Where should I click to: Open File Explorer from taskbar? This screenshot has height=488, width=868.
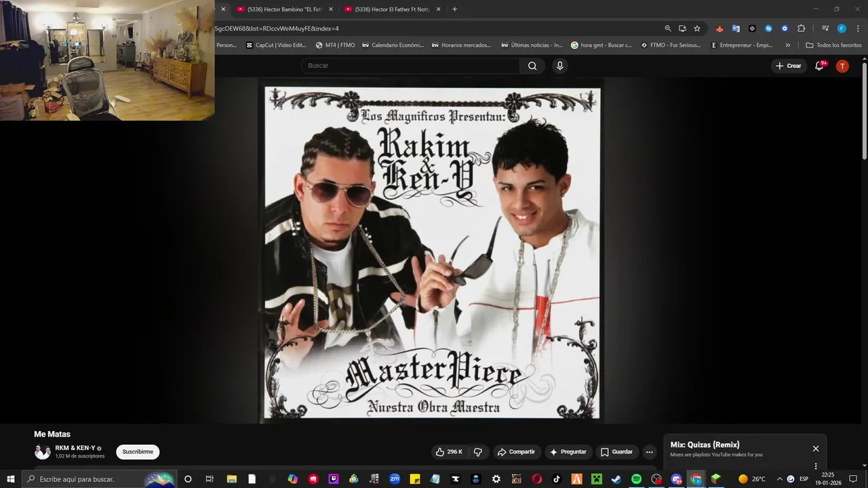point(231,479)
